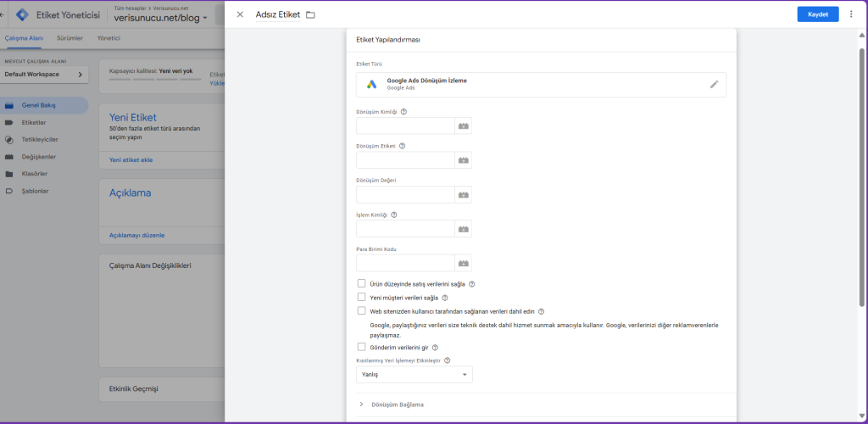Click the vertical scrollbar of the tag editor
Image resolution: width=868 pixels, height=424 pixels.
(862, 177)
